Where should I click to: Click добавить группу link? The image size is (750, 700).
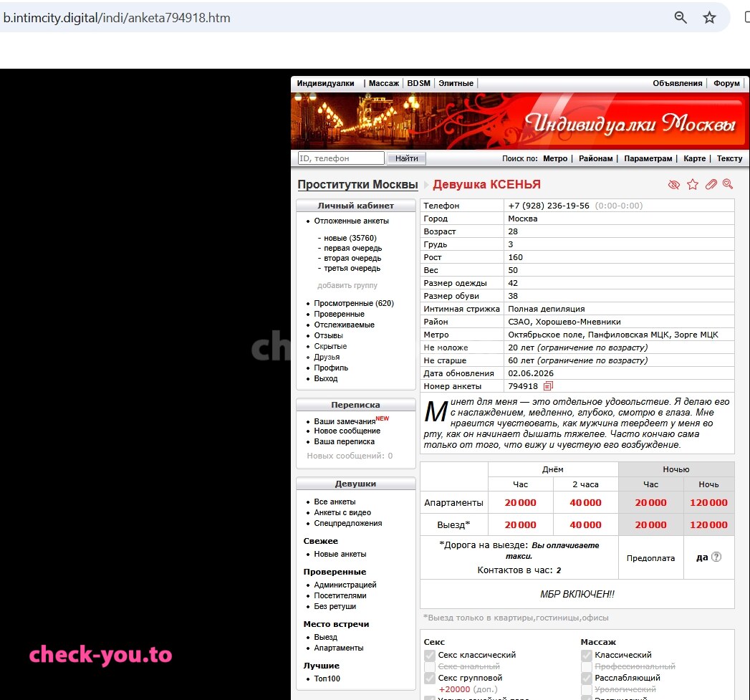pyautogui.click(x=347, y=285)
